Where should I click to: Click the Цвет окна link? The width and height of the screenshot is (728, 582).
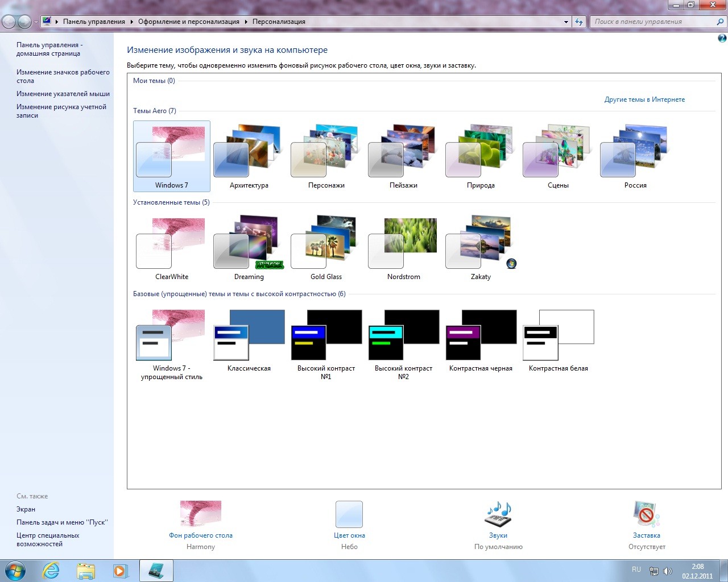click(349, 535)
